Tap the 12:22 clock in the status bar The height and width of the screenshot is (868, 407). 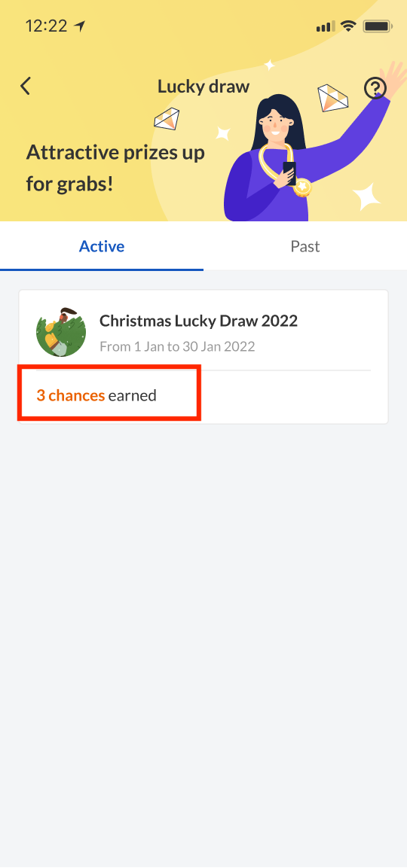pos(47,26)
